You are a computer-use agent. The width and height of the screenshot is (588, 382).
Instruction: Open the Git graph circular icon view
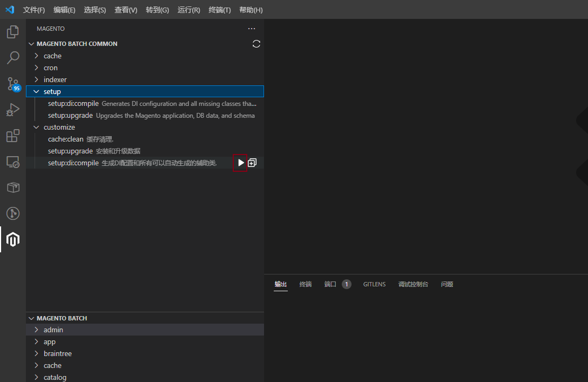[13, 213]
